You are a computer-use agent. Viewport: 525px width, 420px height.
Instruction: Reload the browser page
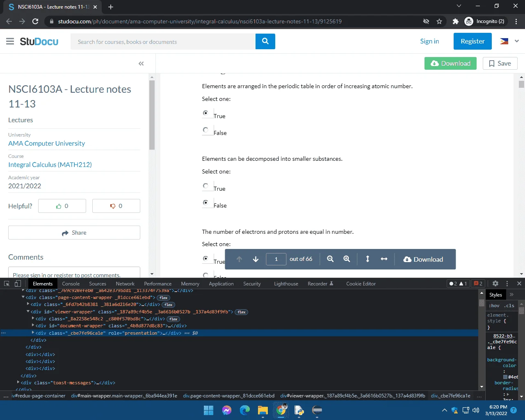coord(35,21)
